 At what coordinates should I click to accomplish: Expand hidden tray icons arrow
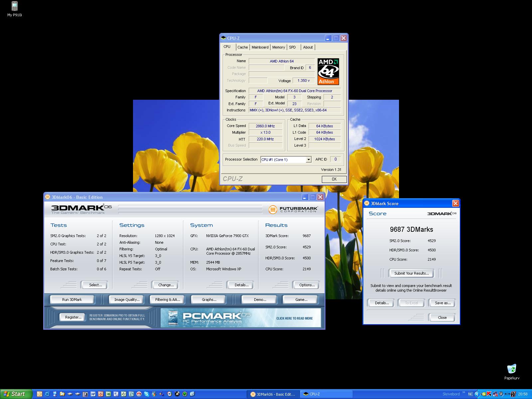tap(477, 394)
